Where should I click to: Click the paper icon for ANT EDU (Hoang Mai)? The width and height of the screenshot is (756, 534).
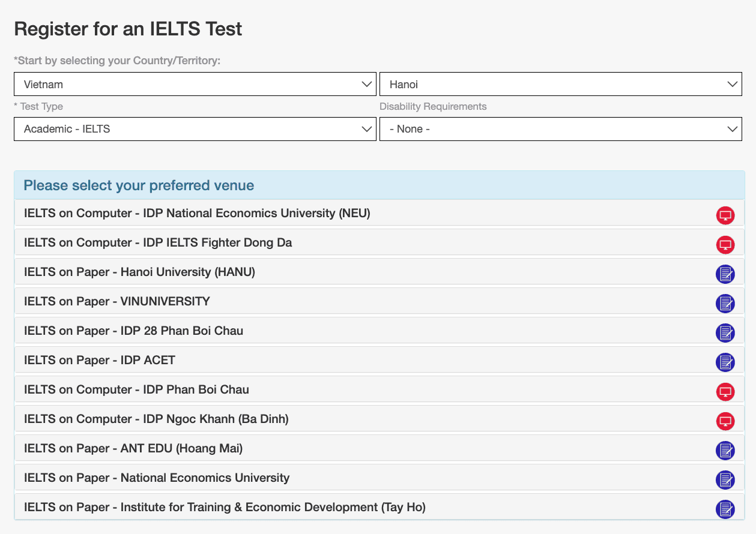point(725,451)
